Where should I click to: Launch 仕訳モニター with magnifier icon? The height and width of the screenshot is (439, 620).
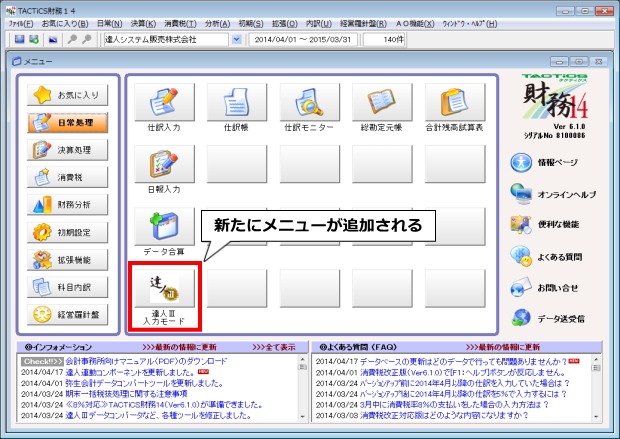[310, 102]
